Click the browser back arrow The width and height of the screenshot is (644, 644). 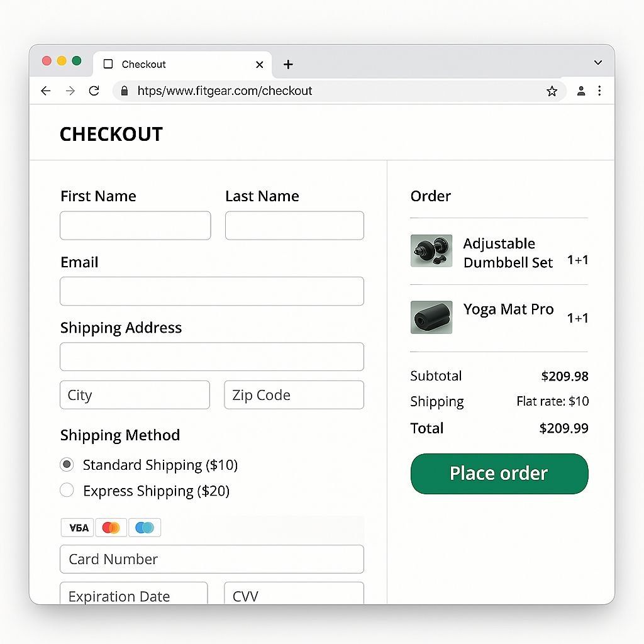[45, 91]
